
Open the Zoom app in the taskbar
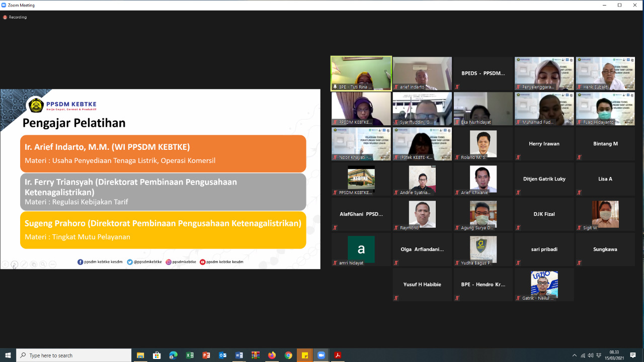click(x=321, y=355)
